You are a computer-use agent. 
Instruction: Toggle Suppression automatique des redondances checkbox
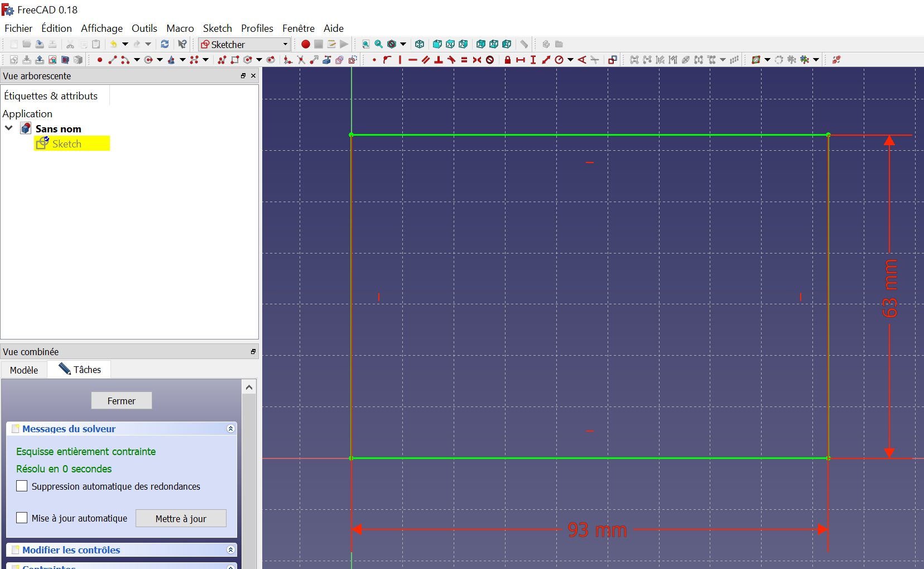pos(22,486)
